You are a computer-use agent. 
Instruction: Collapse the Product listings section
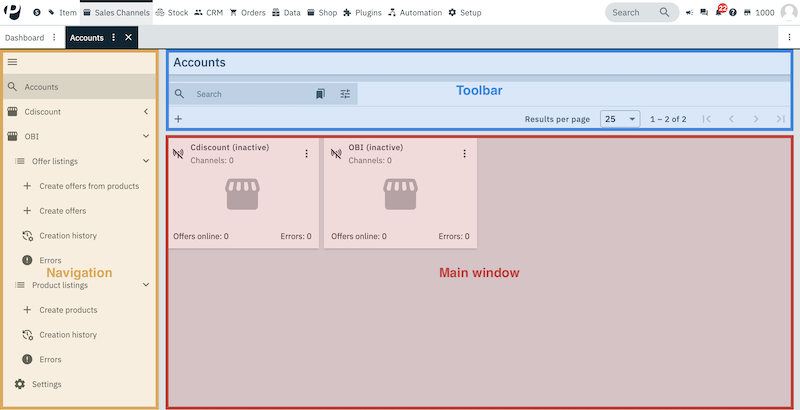point(146,285)
